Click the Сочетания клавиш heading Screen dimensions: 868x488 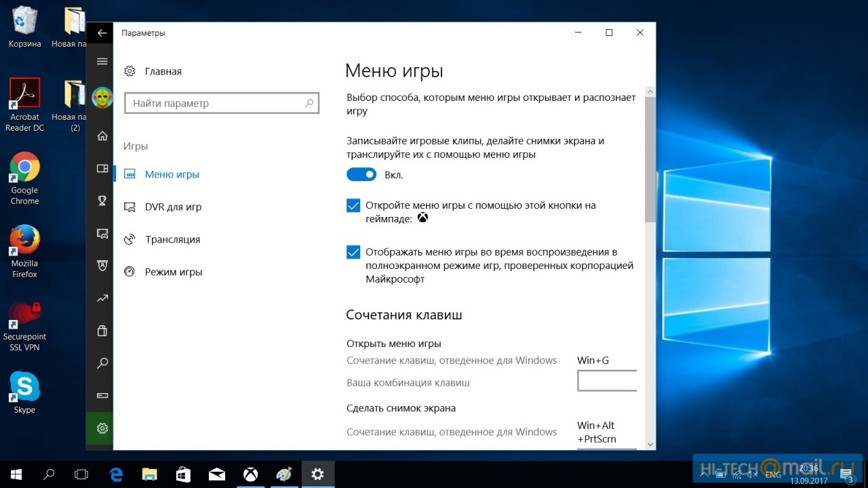coord(404,315)
